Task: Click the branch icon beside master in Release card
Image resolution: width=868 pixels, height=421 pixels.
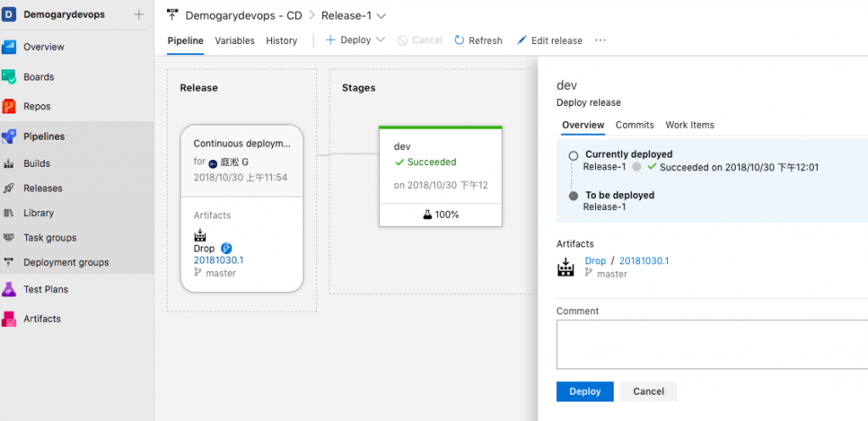Action: coord(198,272)
